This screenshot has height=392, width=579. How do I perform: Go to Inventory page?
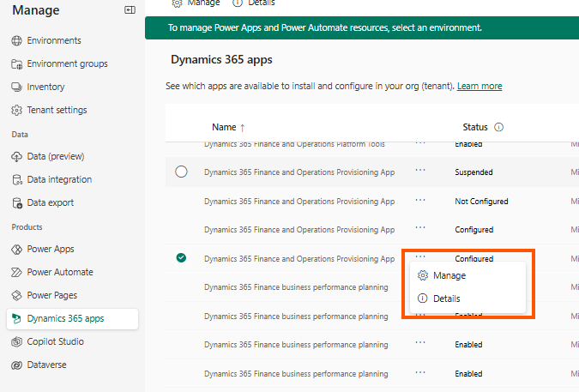45,87
